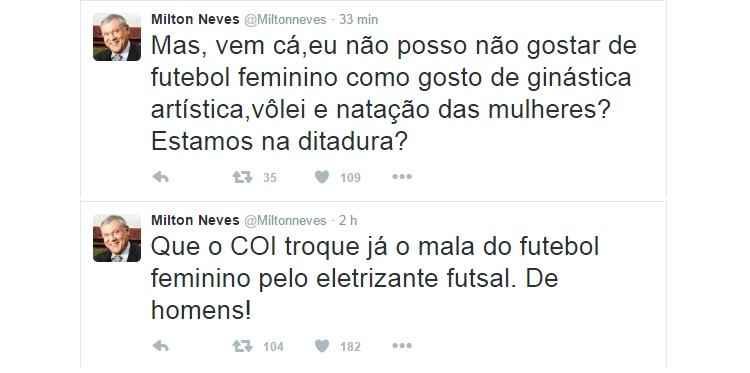
Task: Reply to the tweet posted 33 min ago
Action: 161,177
